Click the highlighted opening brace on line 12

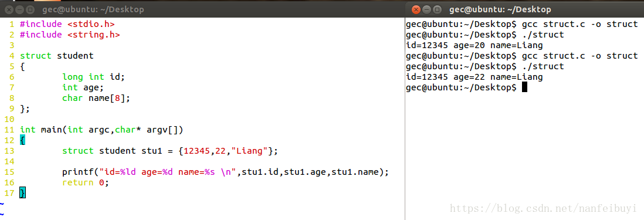click(23, 140)
